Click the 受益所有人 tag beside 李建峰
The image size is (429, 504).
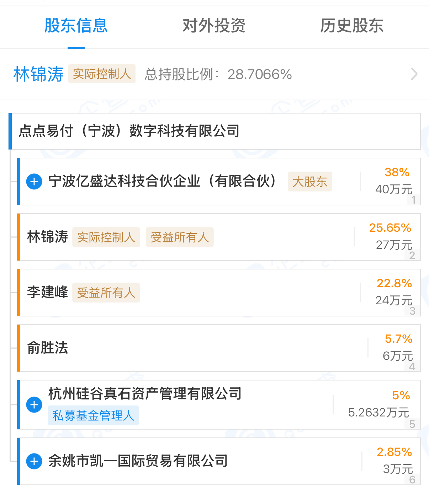click(106, 293)
